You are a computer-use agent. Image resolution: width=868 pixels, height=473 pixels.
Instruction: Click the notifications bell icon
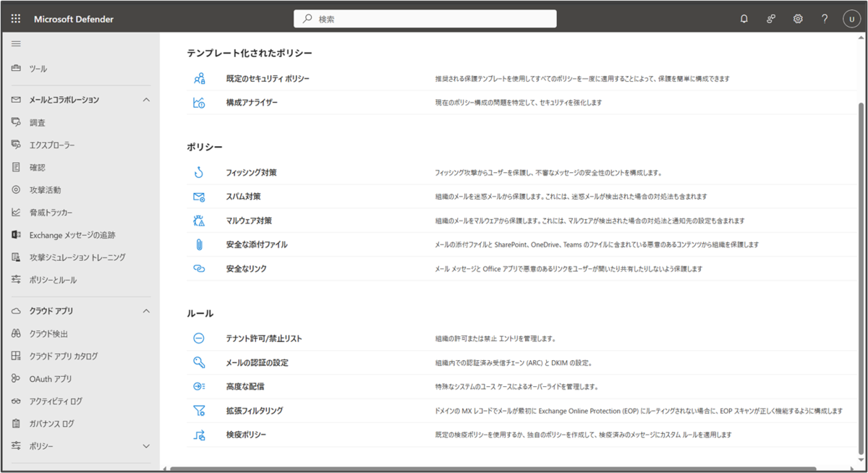[x=744, y=19]
